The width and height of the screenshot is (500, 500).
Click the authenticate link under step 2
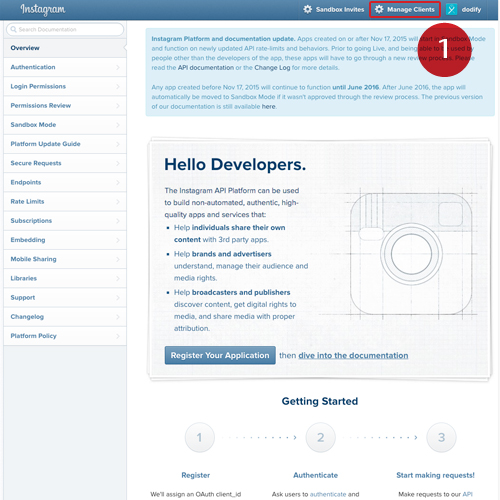click(x=328, y=494)
